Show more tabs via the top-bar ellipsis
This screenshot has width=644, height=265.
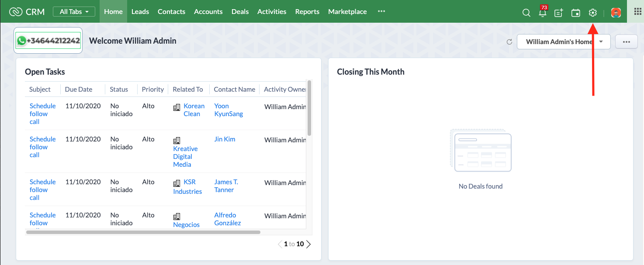point(381,11)
